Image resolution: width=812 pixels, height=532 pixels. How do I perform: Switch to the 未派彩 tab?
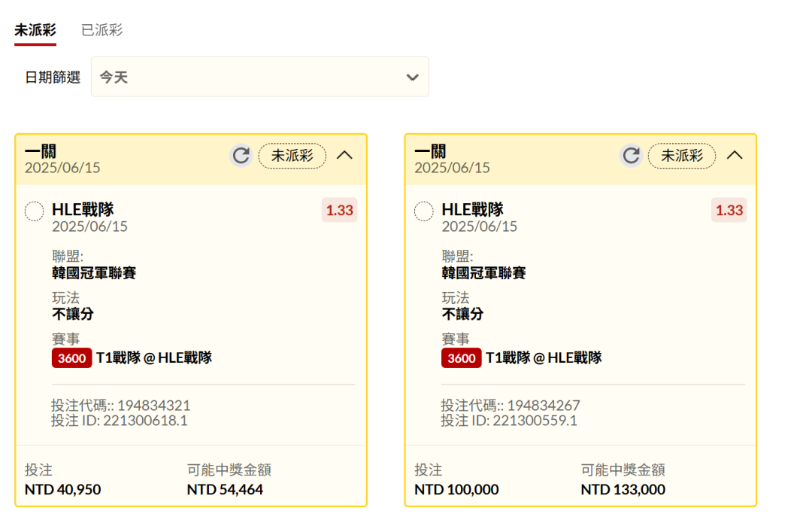pos(35,30)
